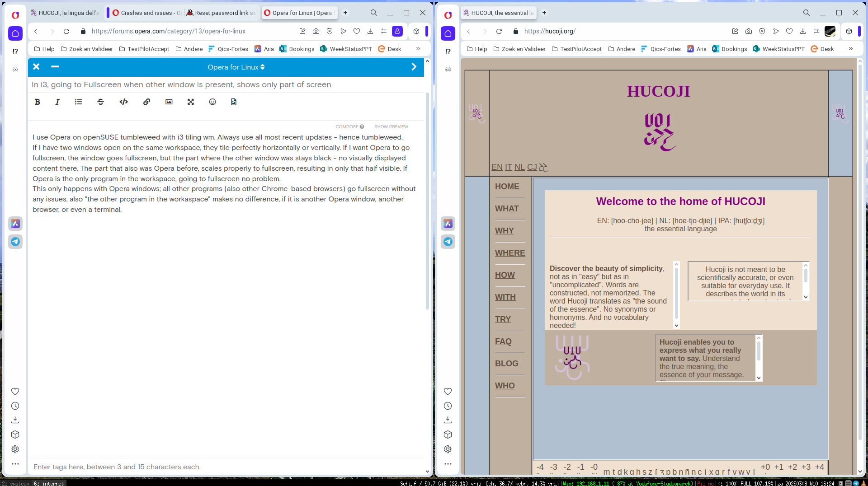The width and height of the screenshot is (868, 486).
Task: Click the tags input field
Action: [x=226, y=467]
